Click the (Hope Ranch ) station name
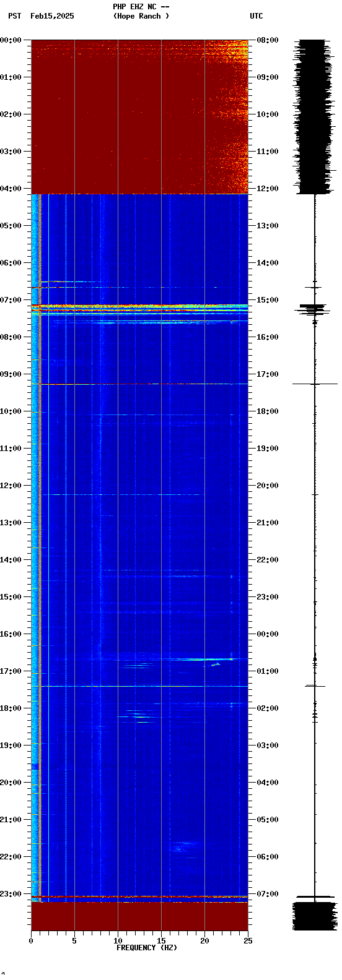This screenshot has width=342, height=980. pyautogui.click(x=141, y=16)
